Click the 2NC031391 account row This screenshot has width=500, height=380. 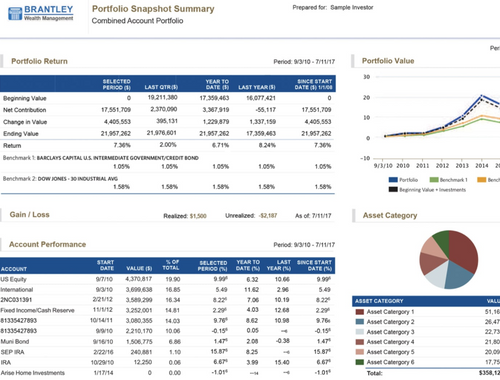point(167,300)
